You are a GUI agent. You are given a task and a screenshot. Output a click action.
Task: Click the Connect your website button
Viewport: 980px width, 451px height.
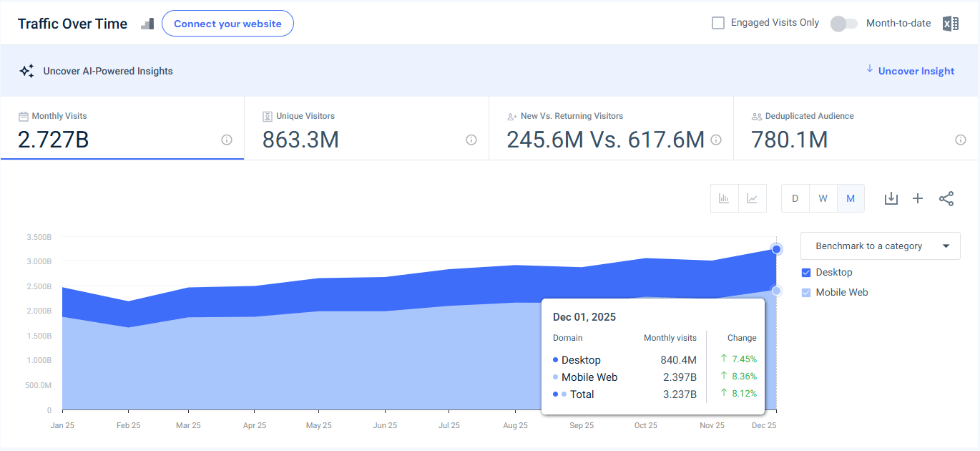click(227, 23)
